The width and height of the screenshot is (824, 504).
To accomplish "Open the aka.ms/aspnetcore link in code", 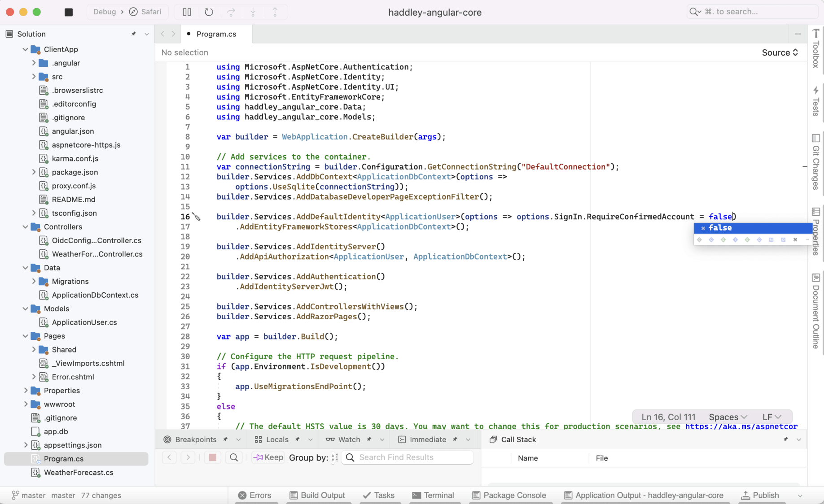I will pyautogui.click(x=741, y=426).
